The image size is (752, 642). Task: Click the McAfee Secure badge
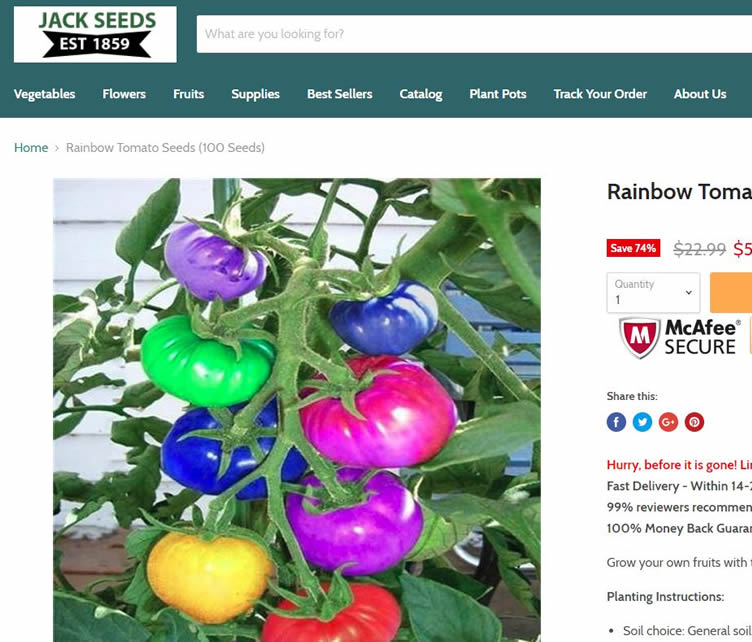[679, 338]
